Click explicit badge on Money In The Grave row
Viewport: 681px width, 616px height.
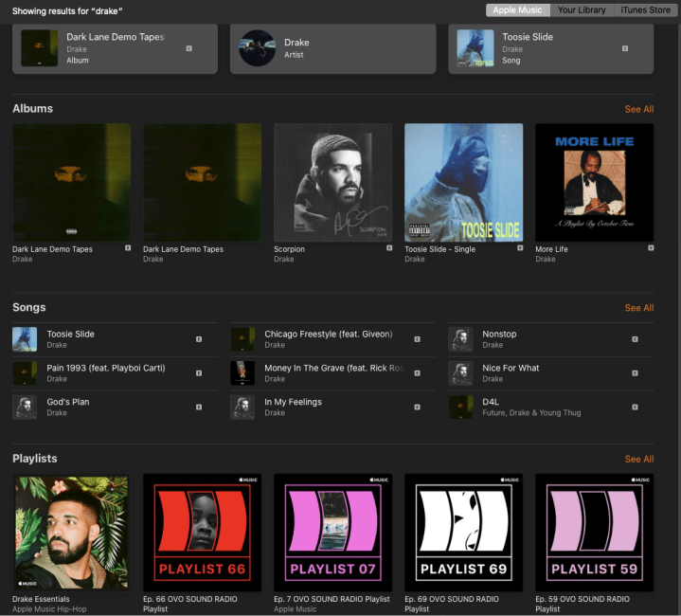click(417, 373)
